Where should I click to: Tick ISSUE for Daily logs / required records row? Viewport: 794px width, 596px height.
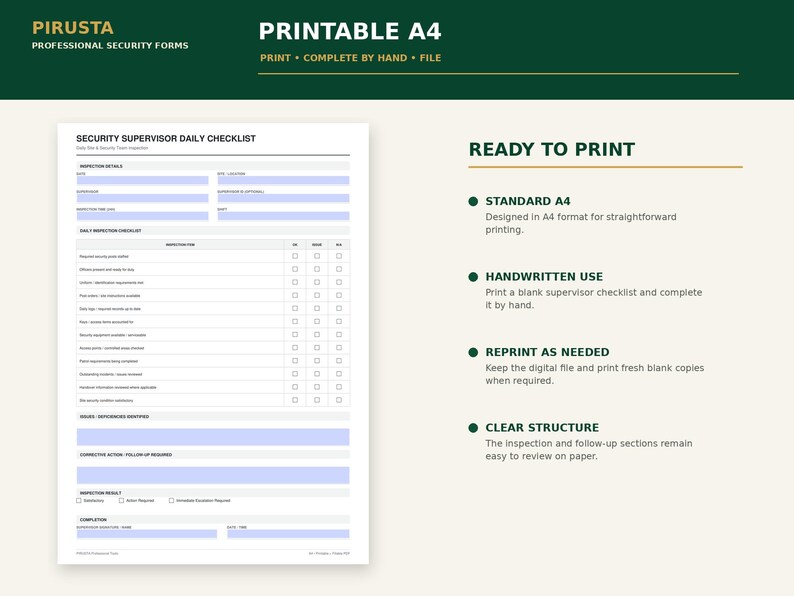pos(317,308)
